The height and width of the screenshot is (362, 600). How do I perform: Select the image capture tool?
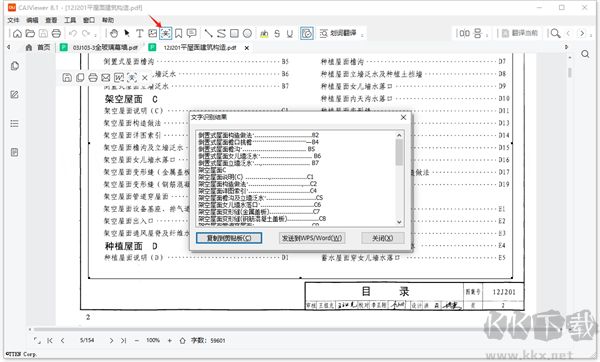pos(153,34)
